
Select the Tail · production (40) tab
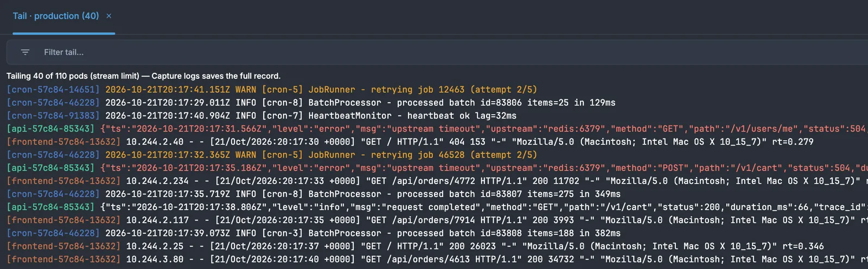click(x=56, y=16)
